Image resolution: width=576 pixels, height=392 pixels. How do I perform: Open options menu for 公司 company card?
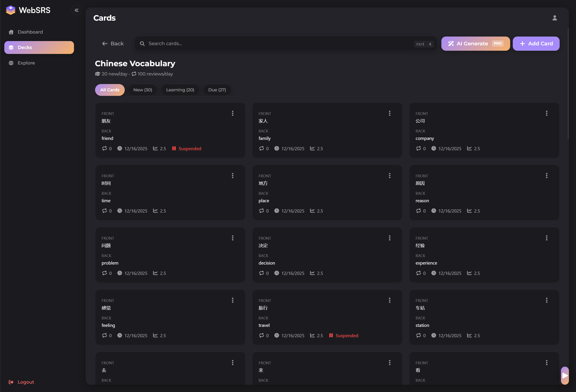(547, 113)
